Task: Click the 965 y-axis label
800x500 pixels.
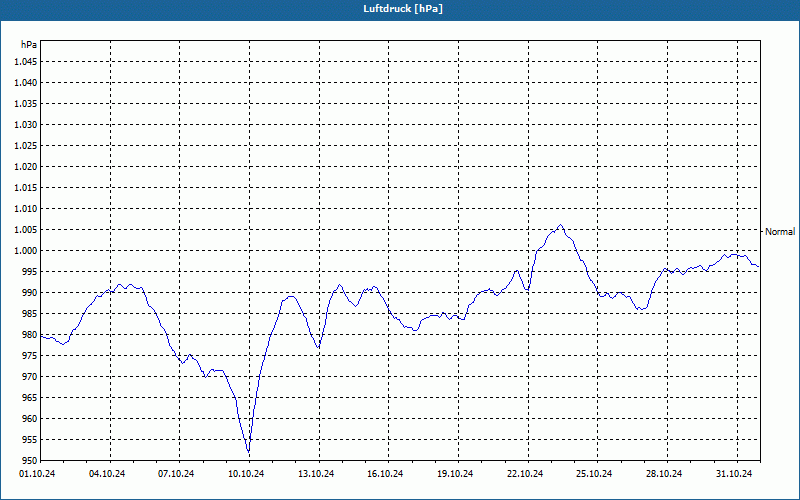Action: click(30, 397)
